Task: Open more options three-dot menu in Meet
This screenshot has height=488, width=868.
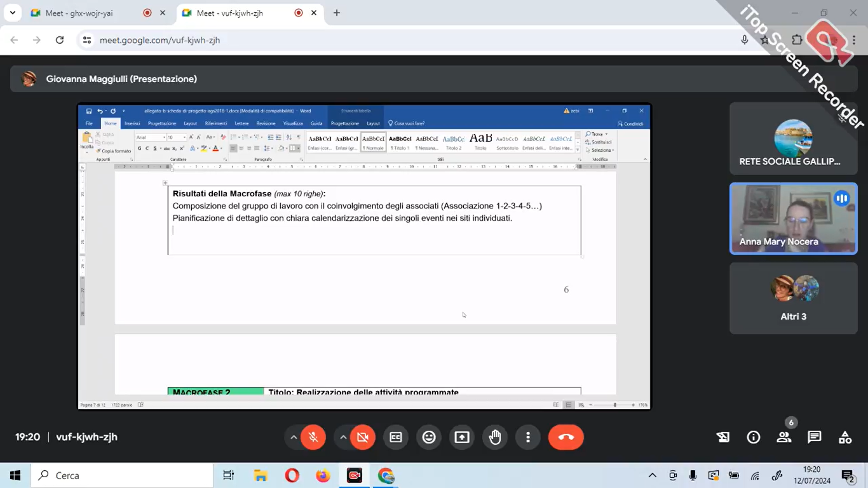Action: (528, 437)
